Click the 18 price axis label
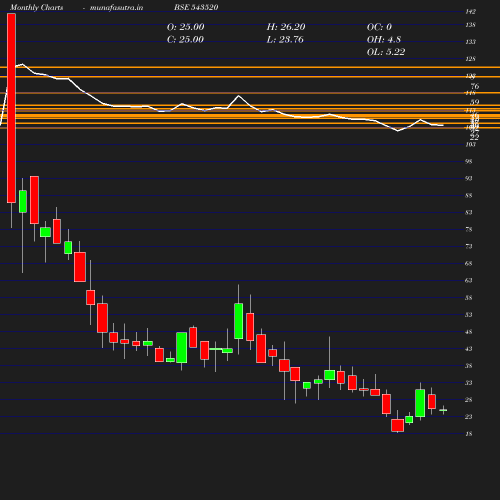Viewport: 500px width, 500px height. pyautogui.click(x=469, y=434)
